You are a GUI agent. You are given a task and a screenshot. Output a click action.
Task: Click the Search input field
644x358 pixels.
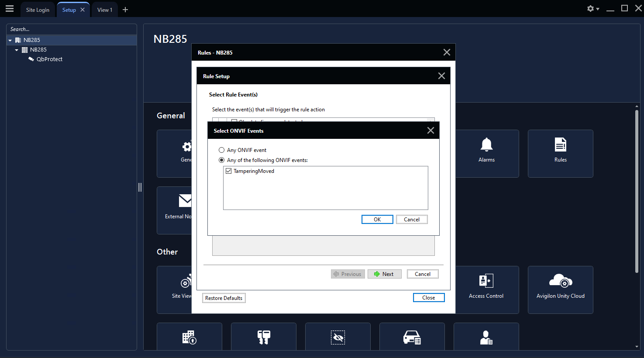pyautogui.click(x=72, y=29)
